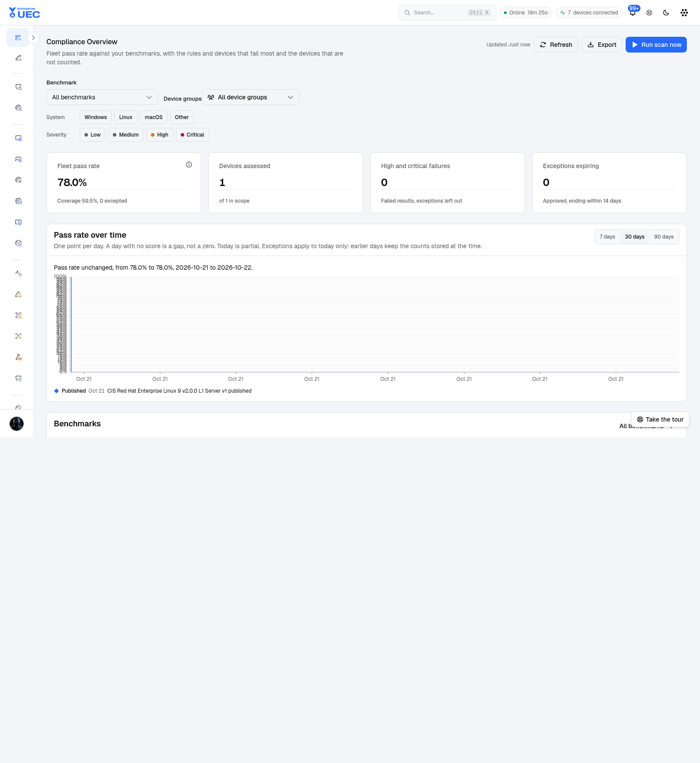Click the Online status indicator
Viewport: 700px width, 763px height.
click(x=525, y=13)
